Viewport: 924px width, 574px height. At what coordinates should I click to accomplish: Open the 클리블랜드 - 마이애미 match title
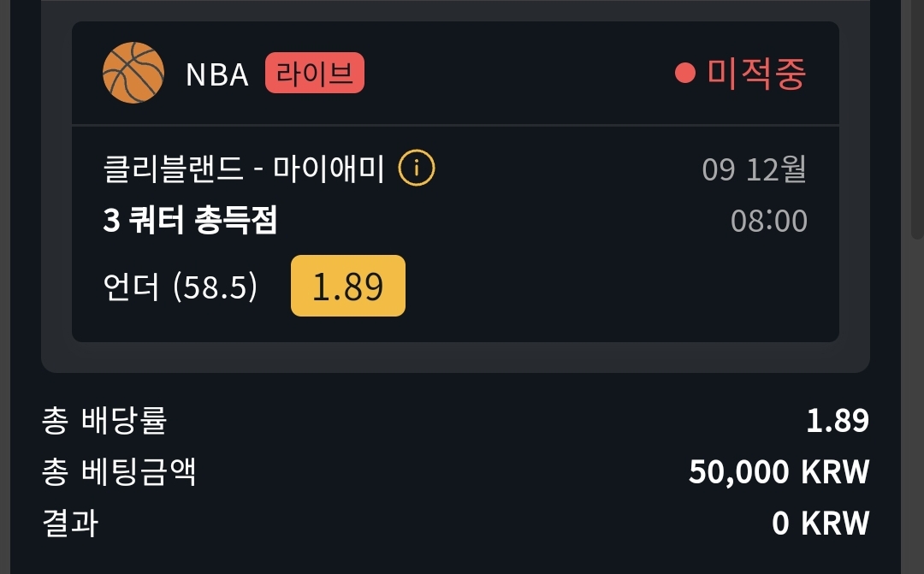[244, 169]
